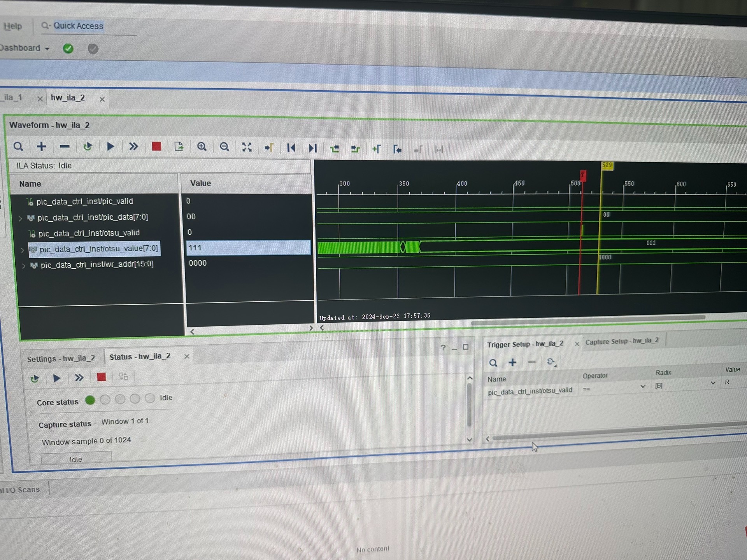This screenshot has width=747, height=560.
Task: Open the Radix dropdown in Trigger Setup
Action: [713, 383]
